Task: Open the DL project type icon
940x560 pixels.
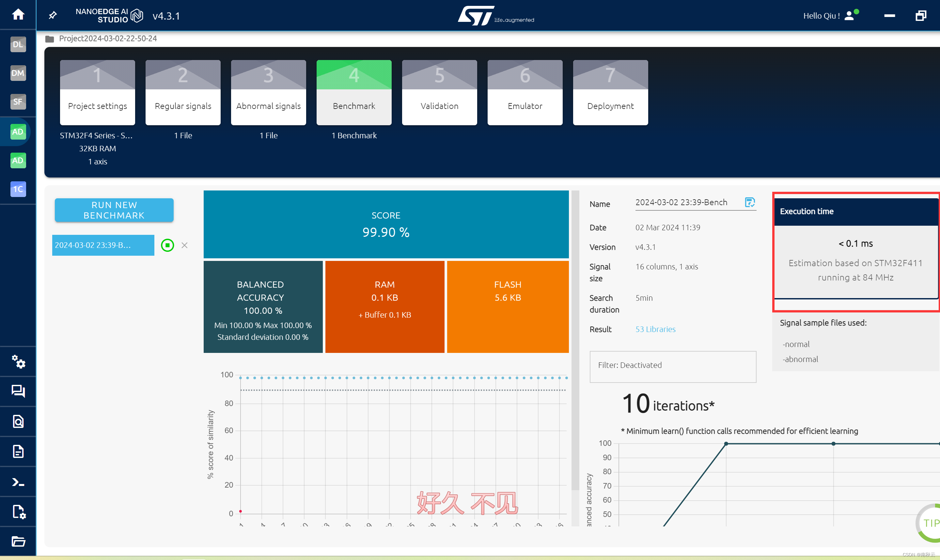Action: point(18,45)
